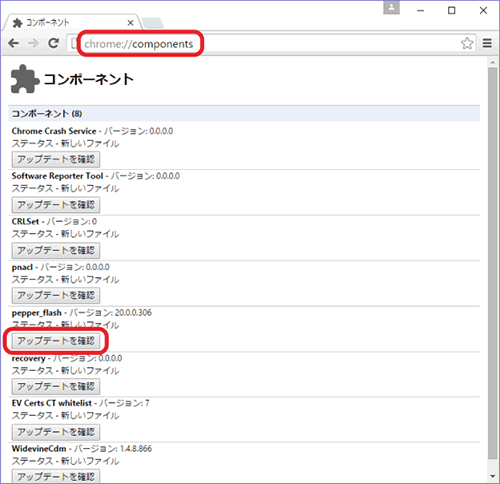Screen dimensions: 500x484
Task: Click the forward navigation arrow
Action: 33,43
